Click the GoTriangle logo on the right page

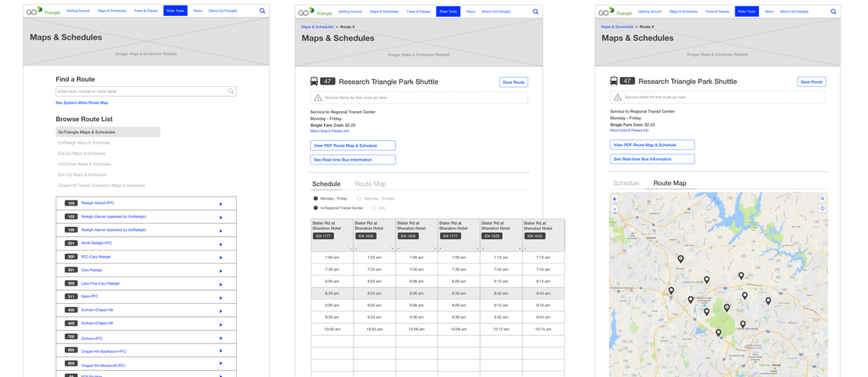tap(614, 11)
